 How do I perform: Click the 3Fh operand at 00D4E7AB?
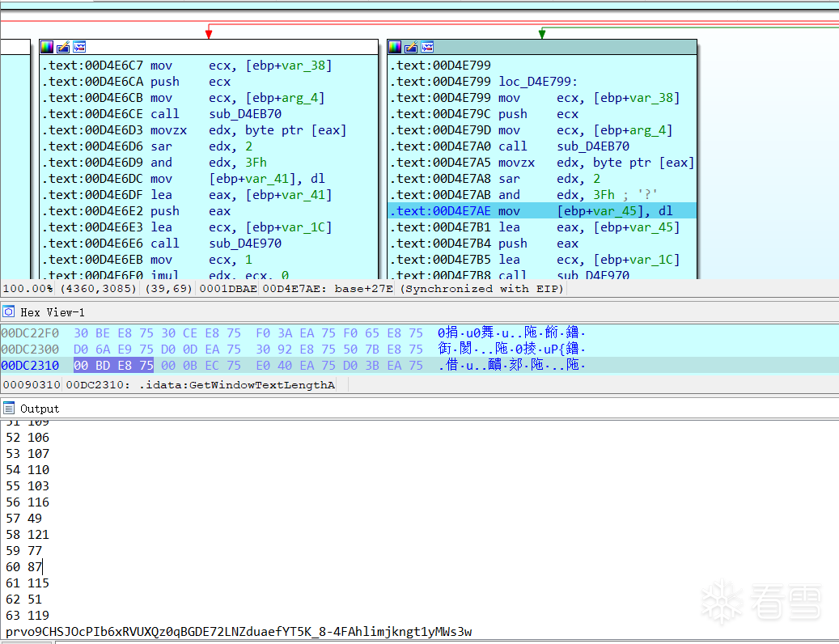[604, 195]
